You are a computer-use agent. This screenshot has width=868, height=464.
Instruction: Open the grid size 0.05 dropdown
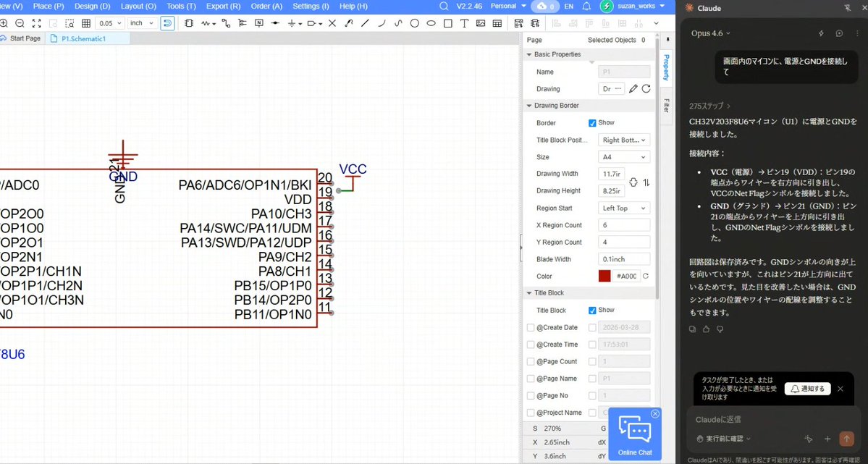(x=109, y=23)
